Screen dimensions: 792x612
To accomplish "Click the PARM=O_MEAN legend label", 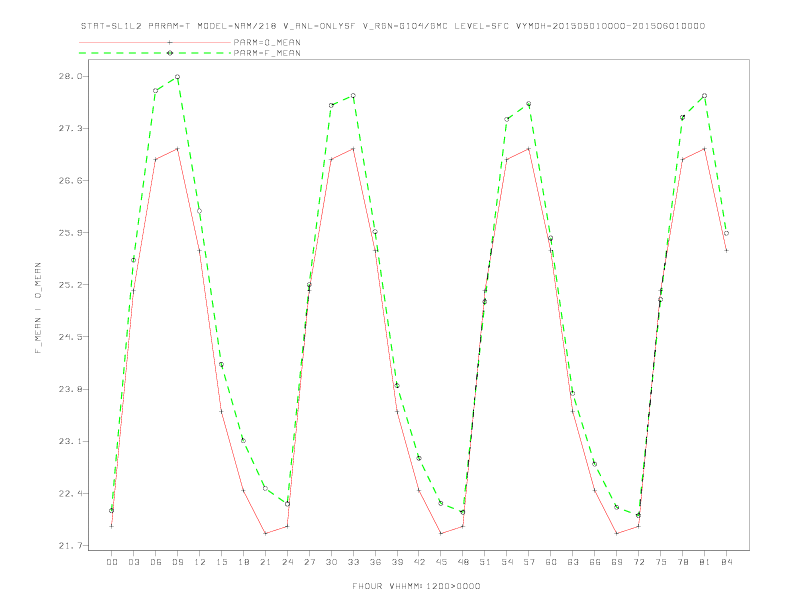I will pyautogui.click(x=267, y=42).
